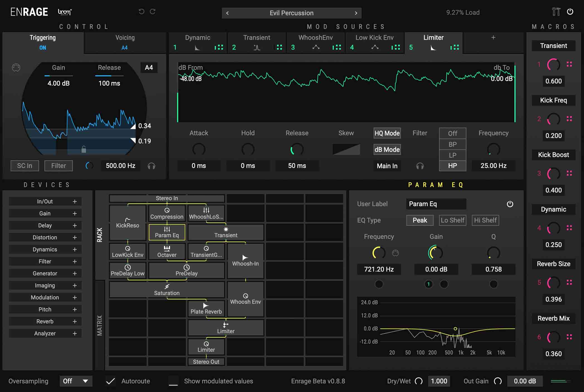This screenshot has width=584, height=392.
Task: Open the Oversampling dropdown
Action: pyautogui.click(x=75, y=381)
